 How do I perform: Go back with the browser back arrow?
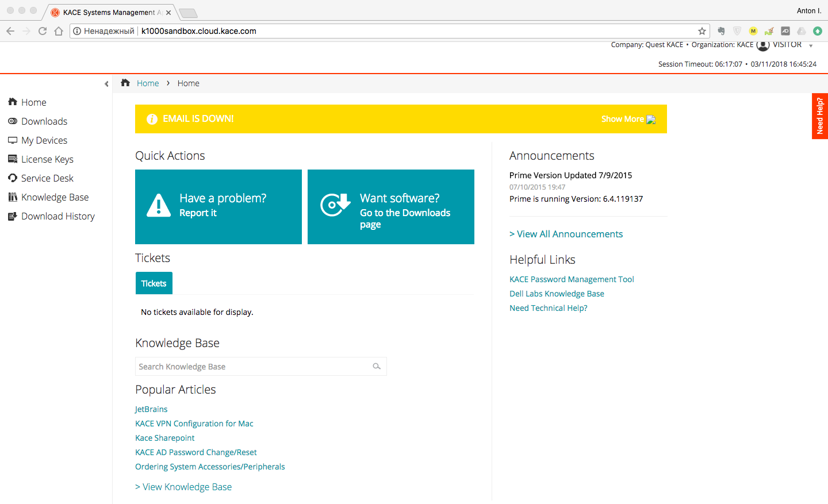pyautogui.click(x=10, y=31)
